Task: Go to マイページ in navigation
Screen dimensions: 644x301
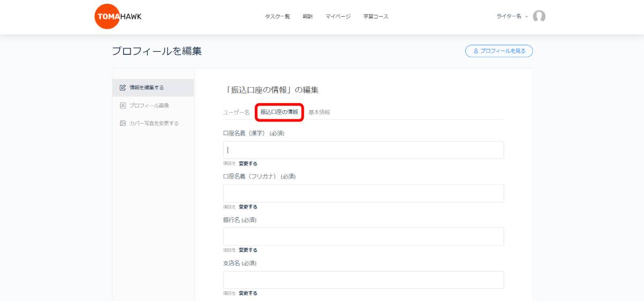Action: (x=338, y=17)
